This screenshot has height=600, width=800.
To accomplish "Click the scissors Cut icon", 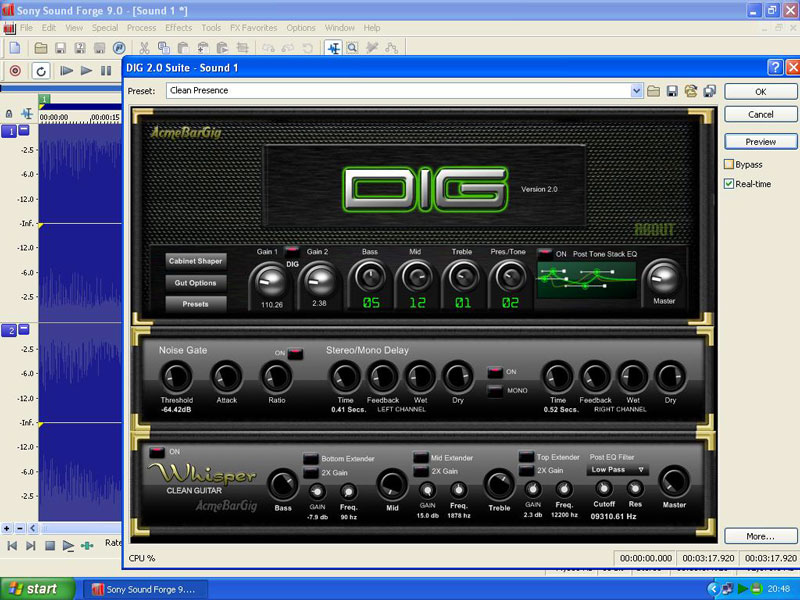I will (x=144, y=48).
